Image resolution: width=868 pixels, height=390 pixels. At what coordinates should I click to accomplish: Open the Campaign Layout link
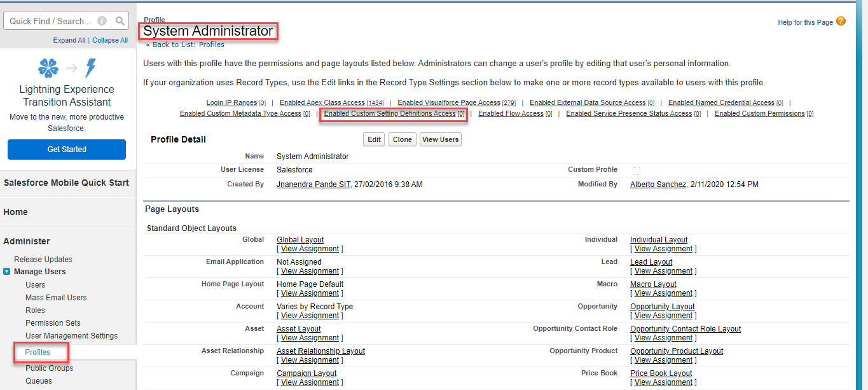307,373
